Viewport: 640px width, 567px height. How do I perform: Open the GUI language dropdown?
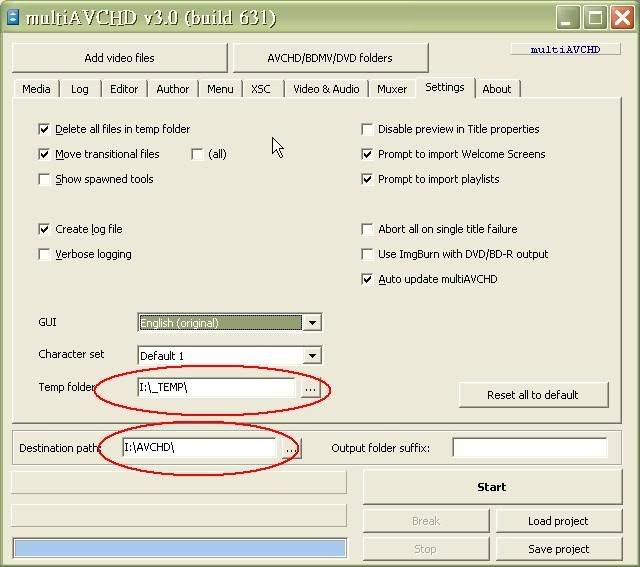click(312, 323)
